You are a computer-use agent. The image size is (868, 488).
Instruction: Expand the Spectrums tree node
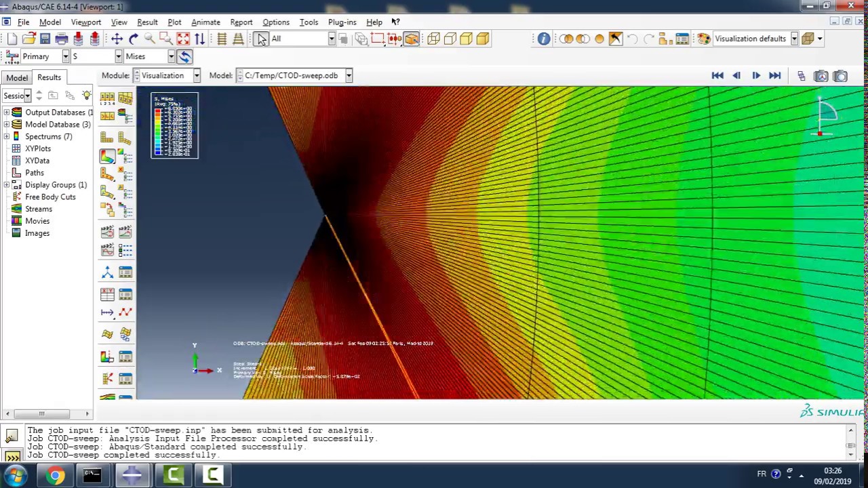click(7, 137)
